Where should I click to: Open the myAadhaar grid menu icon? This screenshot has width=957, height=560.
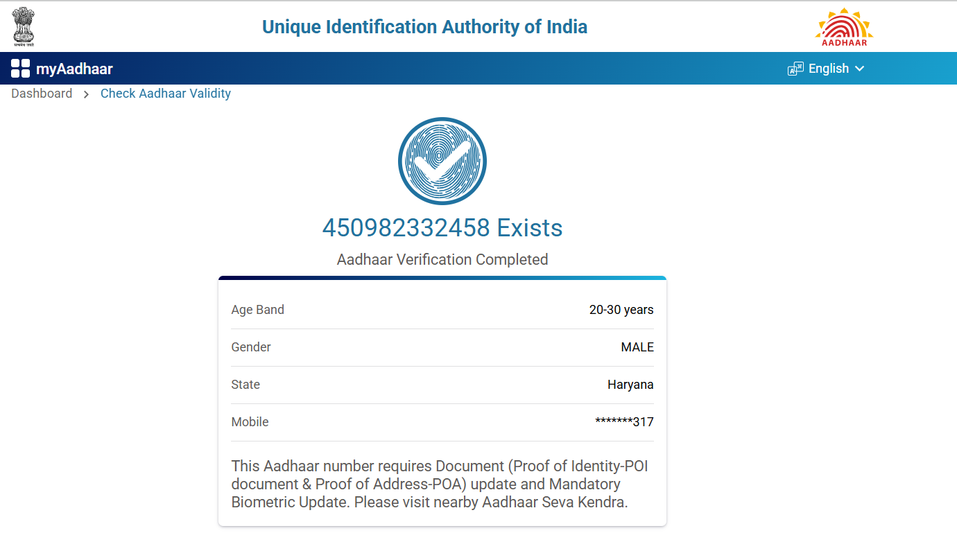[20, 69]
